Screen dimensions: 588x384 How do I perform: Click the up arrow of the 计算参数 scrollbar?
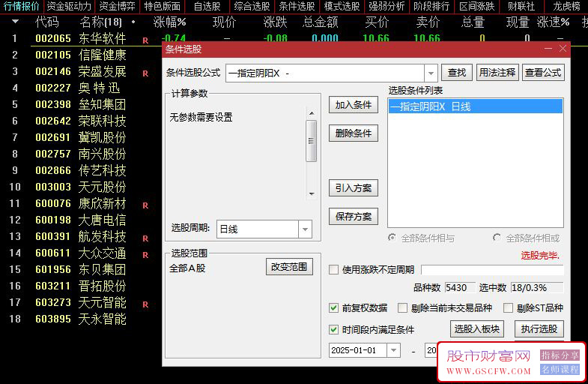coord(312,113)
